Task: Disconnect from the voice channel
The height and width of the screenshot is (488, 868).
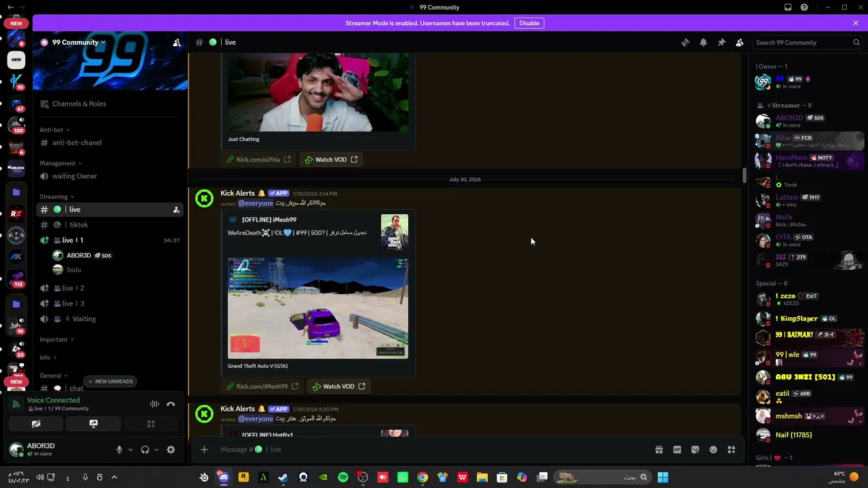Action: (x=171, y=404)
